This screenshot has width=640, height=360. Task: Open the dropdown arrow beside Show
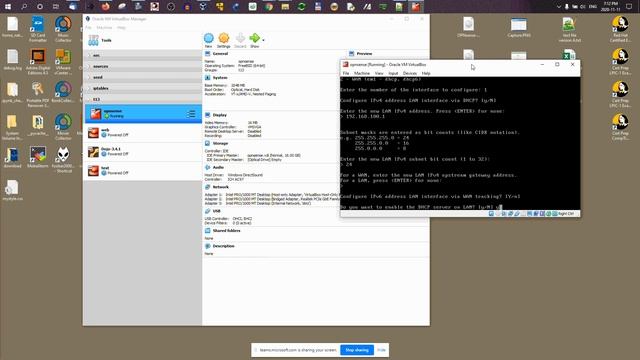tap(263, 40)
